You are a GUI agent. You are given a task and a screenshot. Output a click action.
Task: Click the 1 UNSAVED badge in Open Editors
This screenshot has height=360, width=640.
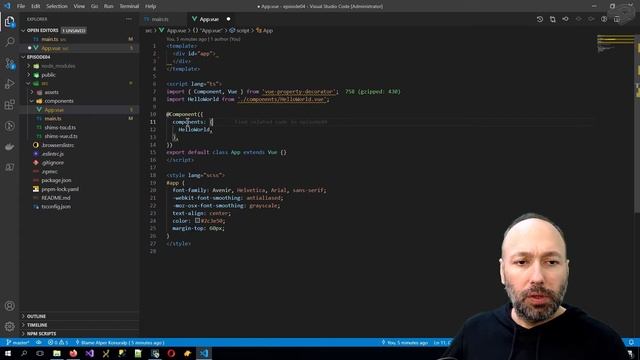[x=74, y=31]
